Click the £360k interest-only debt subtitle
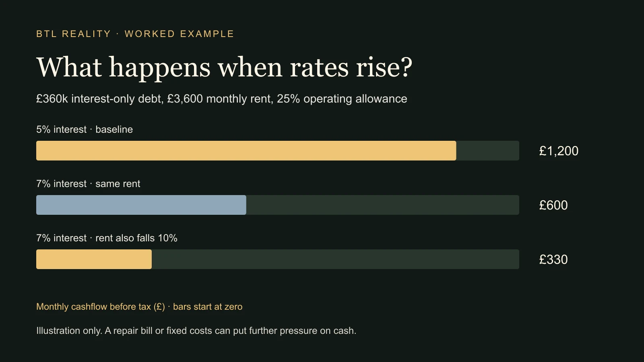 click(221, 99)
